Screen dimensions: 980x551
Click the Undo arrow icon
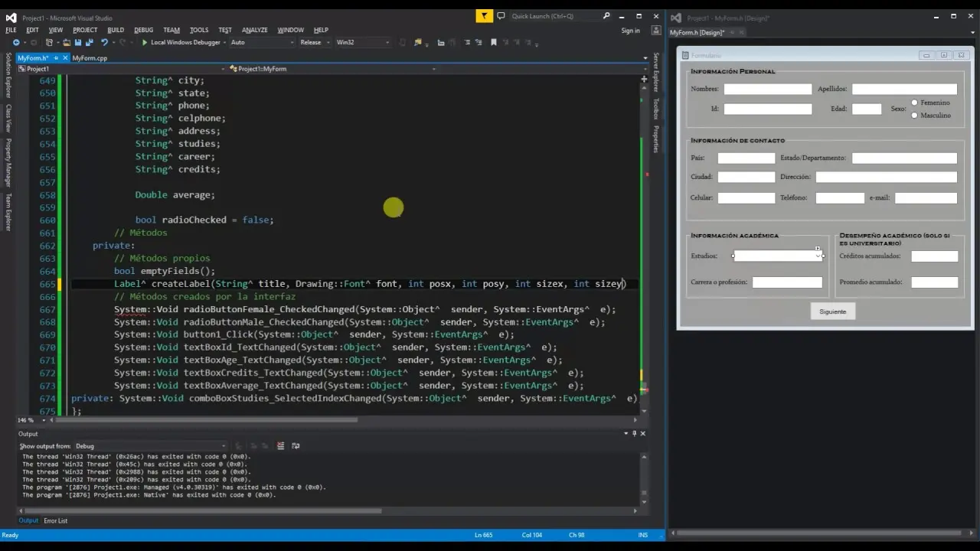104,43
